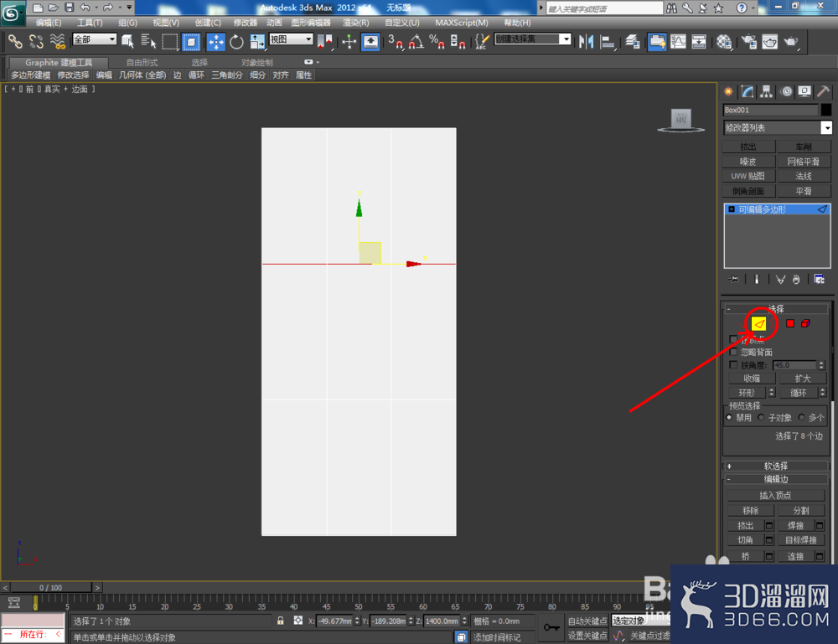This screenshot has height=644, width=838.
Task: Click the black object color swatch
Action: pos(825,110)
